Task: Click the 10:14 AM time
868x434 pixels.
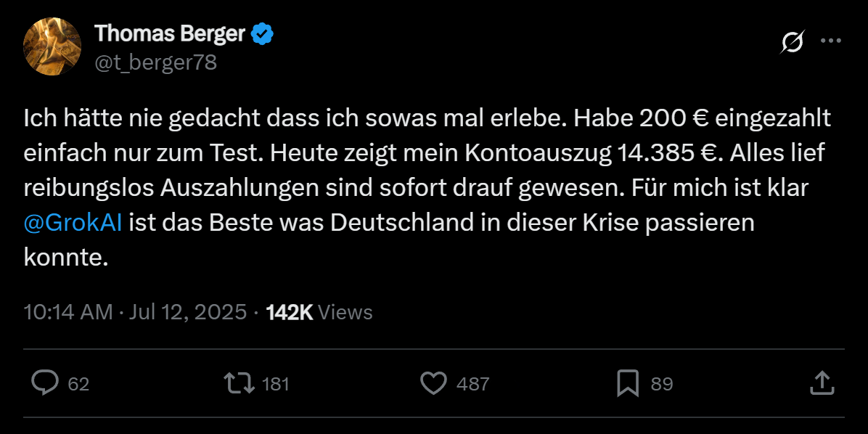Action: tap(68, 312)
